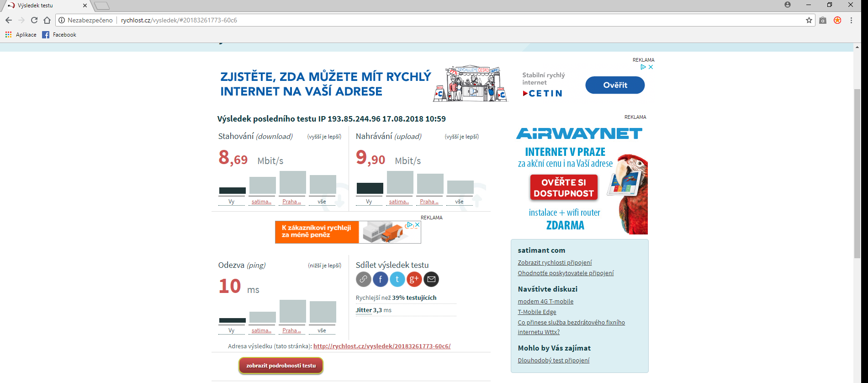This screenshot has width=868, height=383.
Task: Copy result link via chain icon
Action: (x=364, y=279)
